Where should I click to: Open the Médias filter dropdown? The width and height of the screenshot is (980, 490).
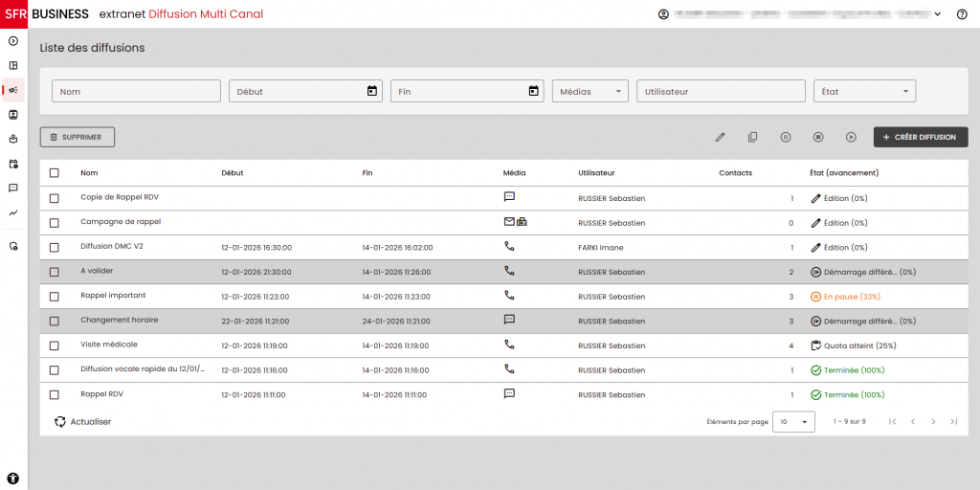click(590, 92)
